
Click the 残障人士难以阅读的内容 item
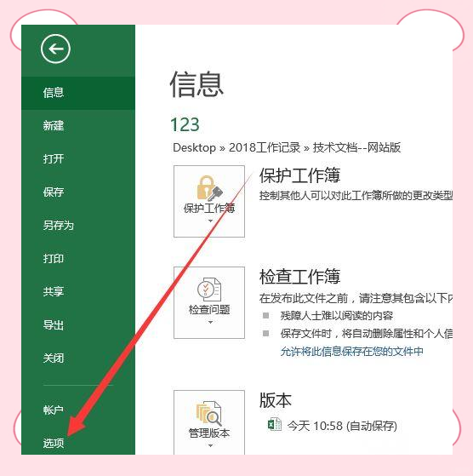[337, 316]
